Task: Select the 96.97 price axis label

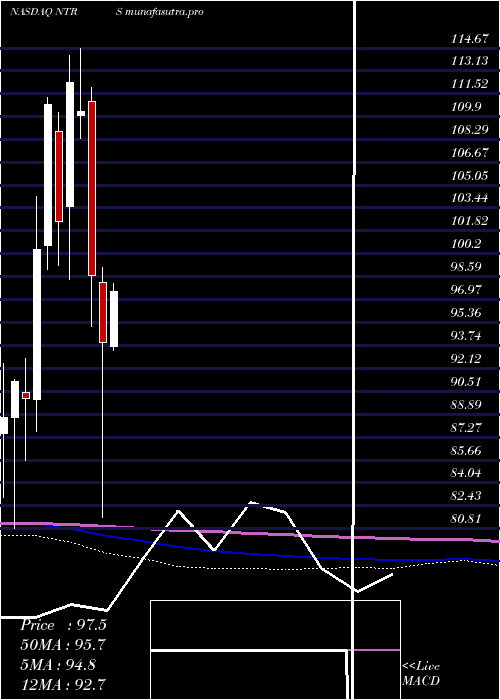Action: coord(467,290)
